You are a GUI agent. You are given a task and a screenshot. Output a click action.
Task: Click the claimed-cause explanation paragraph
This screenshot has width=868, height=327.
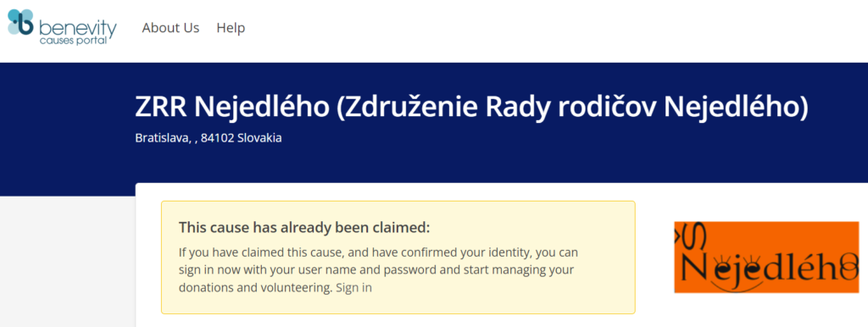(x=378, y=270)
